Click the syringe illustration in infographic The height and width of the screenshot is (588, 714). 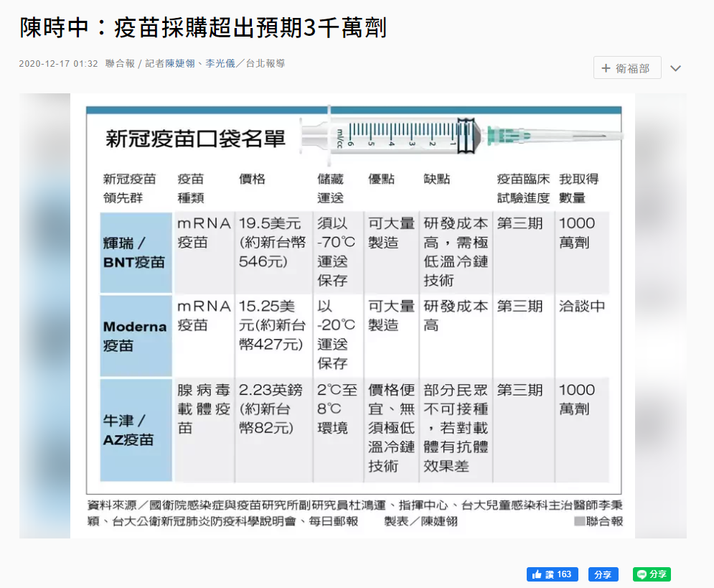pos(460,136)
